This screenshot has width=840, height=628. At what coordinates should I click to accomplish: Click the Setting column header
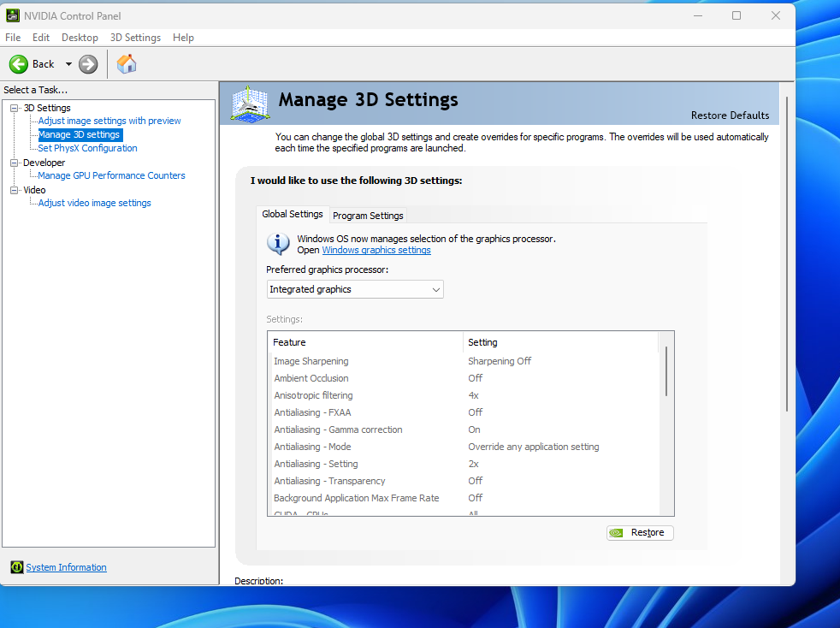(x=561, y=342)
